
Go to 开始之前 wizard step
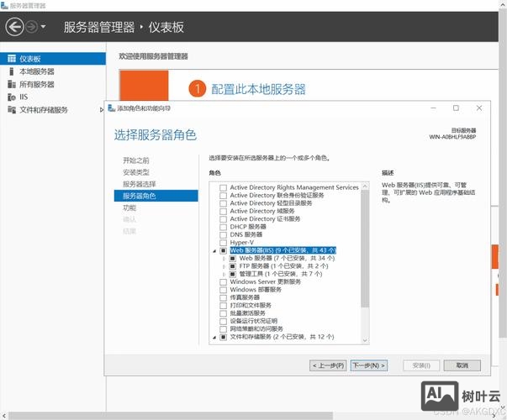pyautogui.click(x=136, y=160)
